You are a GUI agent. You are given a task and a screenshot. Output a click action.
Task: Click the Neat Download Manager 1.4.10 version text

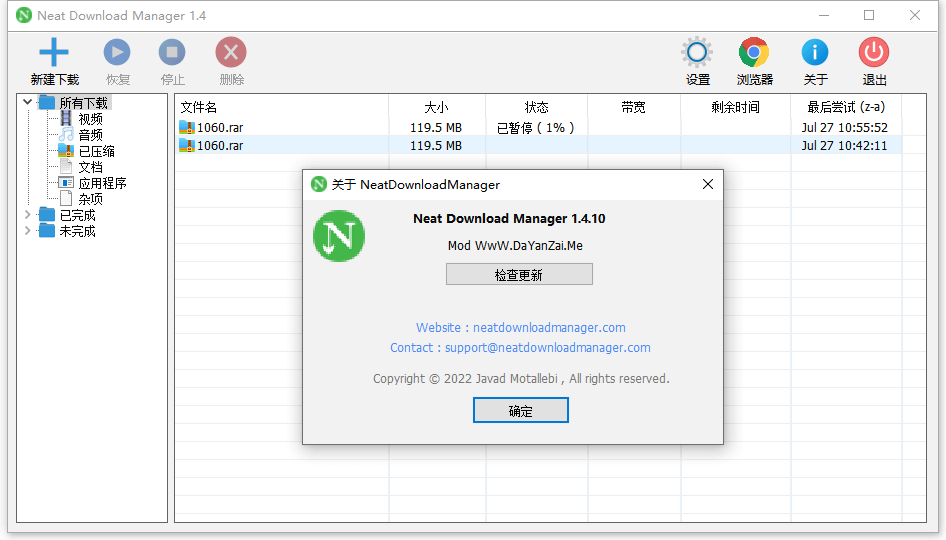(x=509, y=219)
